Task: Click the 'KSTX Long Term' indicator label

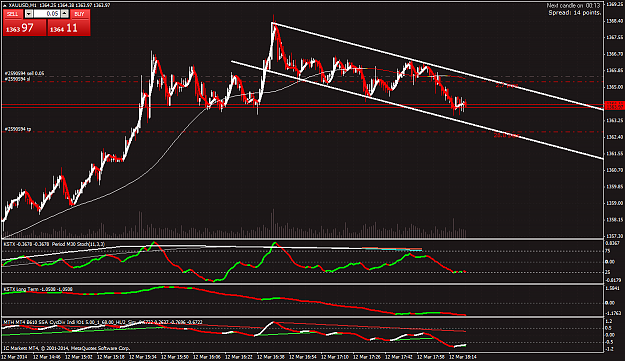Action: pyautogui.click(x=38, y=289)
